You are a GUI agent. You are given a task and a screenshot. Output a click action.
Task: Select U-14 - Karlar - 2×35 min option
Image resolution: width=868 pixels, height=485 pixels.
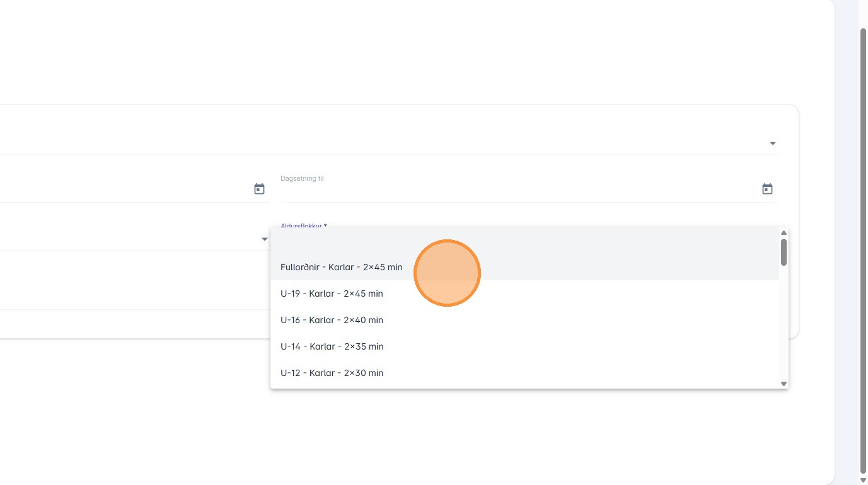pyautogui.click(x=524, y=346)
